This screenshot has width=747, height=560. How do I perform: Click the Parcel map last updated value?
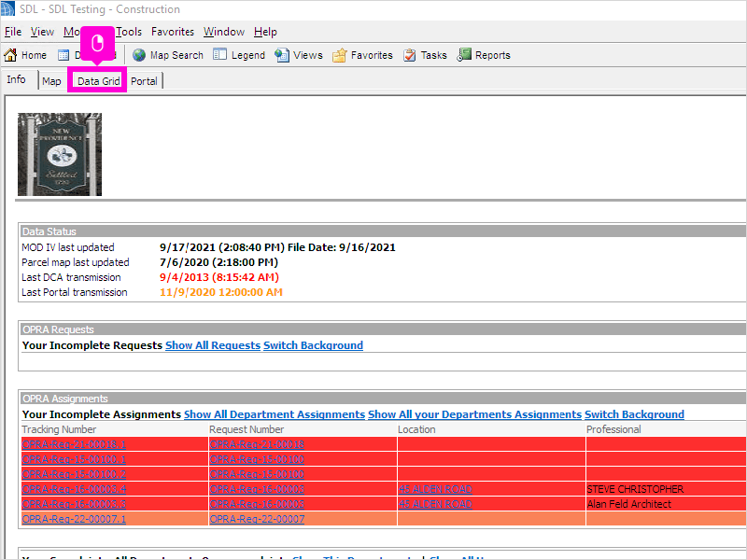218,262
